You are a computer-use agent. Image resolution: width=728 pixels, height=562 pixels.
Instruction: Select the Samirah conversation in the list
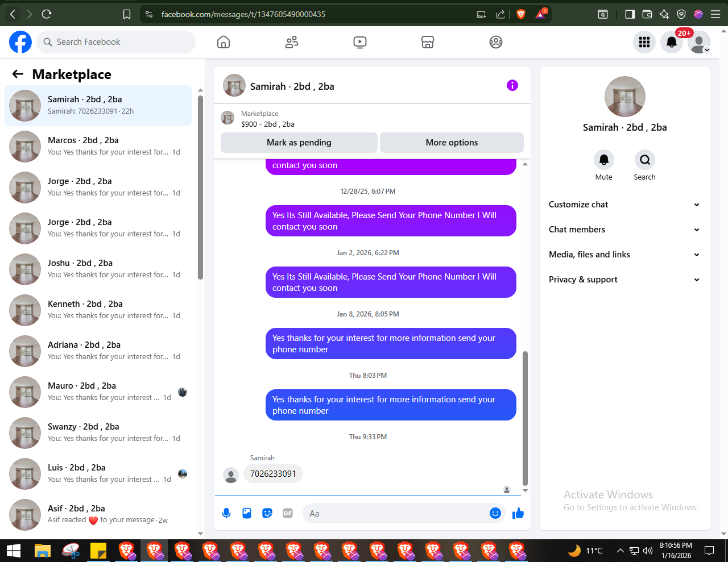[98, 106]
